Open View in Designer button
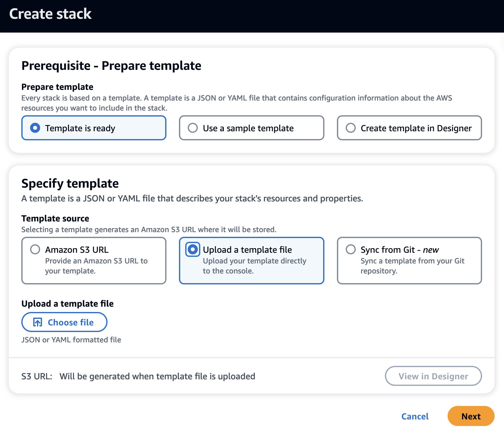This screenshot has width=504, height=431. (x=433, y=376)
